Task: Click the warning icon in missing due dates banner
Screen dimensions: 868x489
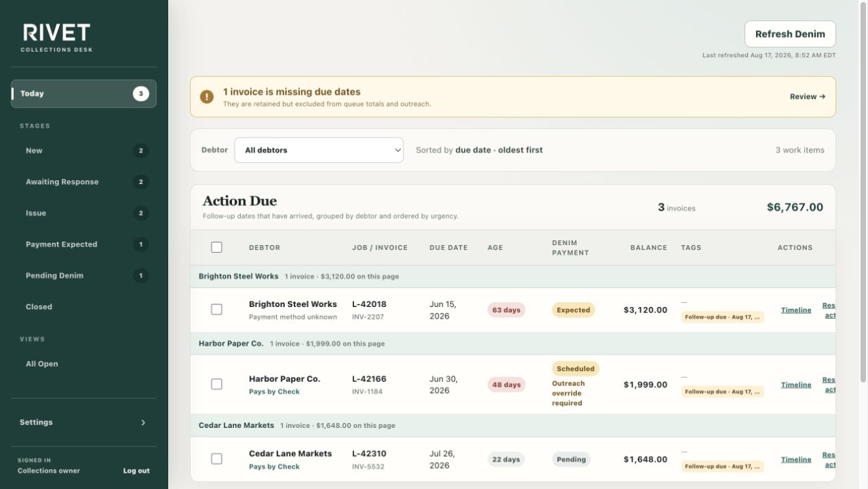Action: [207, 97]
